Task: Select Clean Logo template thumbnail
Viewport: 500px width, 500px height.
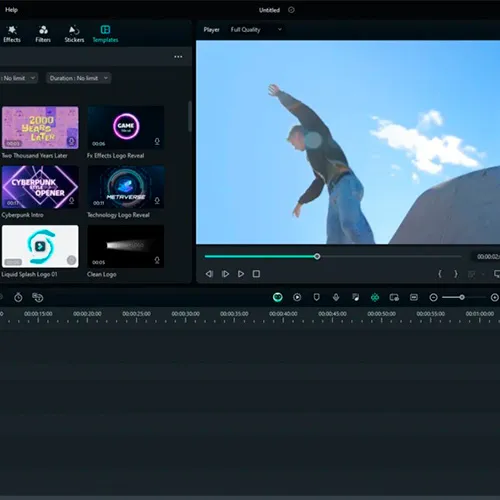Action: point(126,246)
